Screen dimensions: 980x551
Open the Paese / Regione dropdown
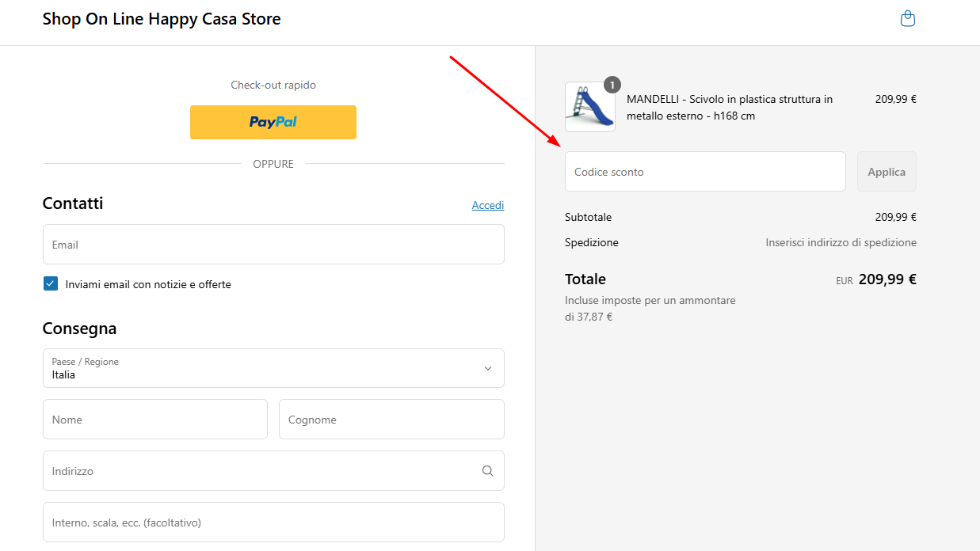(x=273, y=368)
